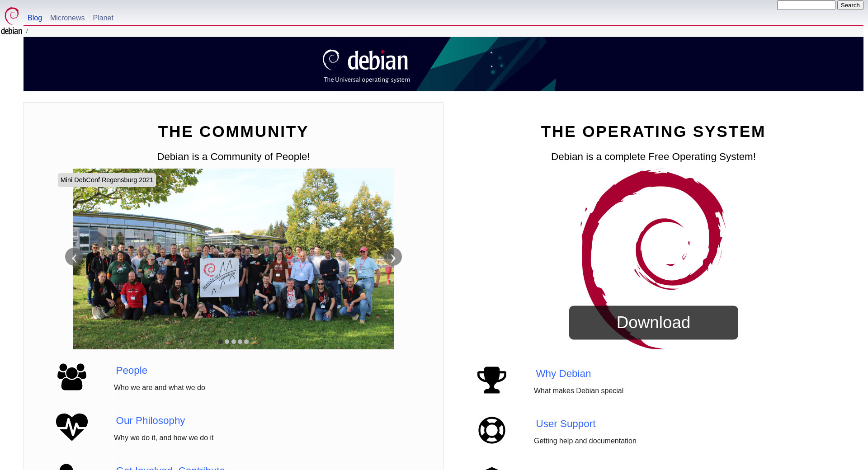Click the heartbeat Our Philosophy icon
The width and height of the screenshot is (868, 470).
(72, 427)
